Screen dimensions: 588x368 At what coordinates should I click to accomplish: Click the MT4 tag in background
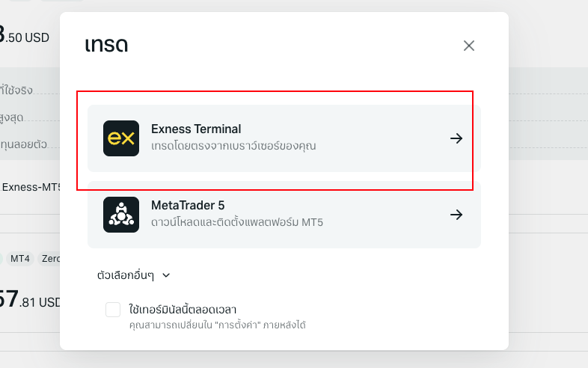pos(19,259)
